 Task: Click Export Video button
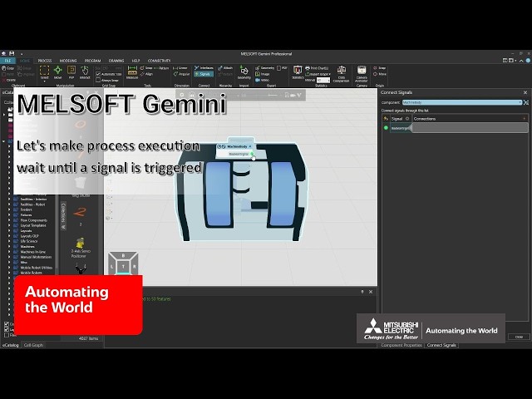pos(263,80)
